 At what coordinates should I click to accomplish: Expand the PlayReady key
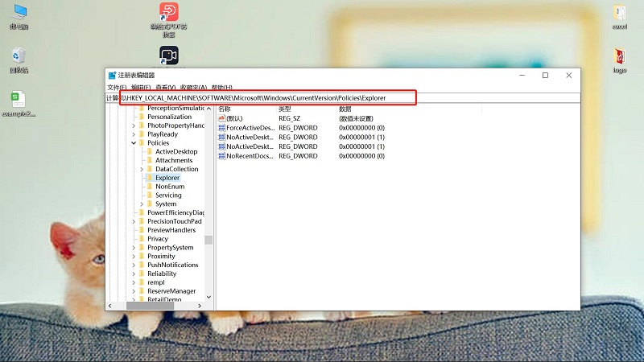[x=134, y=134]
